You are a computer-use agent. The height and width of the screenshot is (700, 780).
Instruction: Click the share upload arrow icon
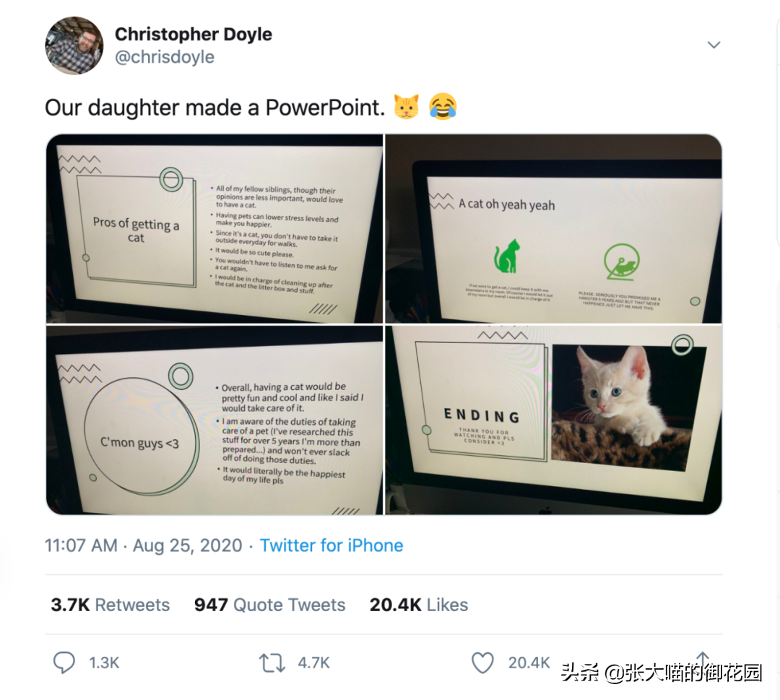pyautogui.click(x=703, y=660)
